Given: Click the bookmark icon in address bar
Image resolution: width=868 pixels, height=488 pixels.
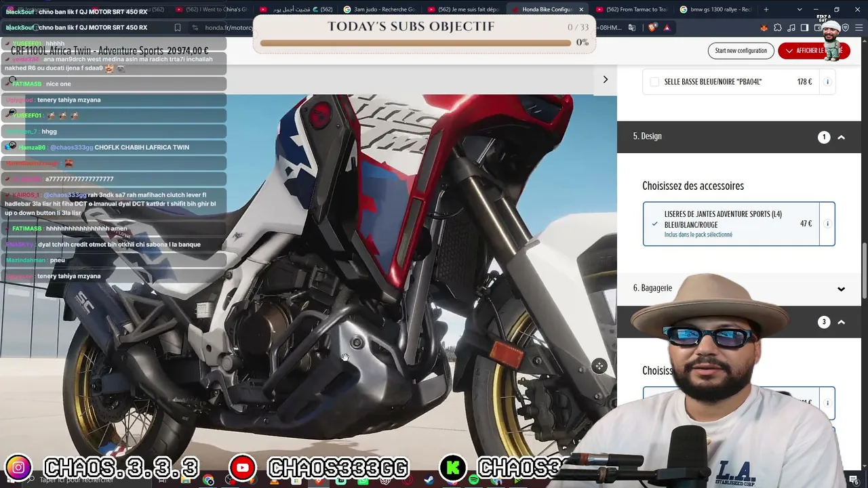Looking at the screenshot, I should [x=178, y=28].
